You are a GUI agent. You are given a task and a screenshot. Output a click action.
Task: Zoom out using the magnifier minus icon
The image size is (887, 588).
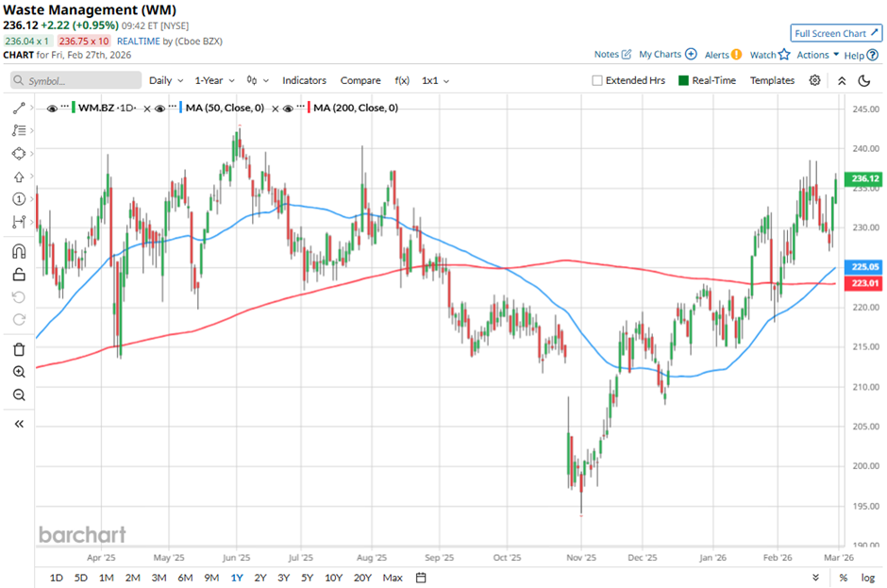[x=18, y=395]
